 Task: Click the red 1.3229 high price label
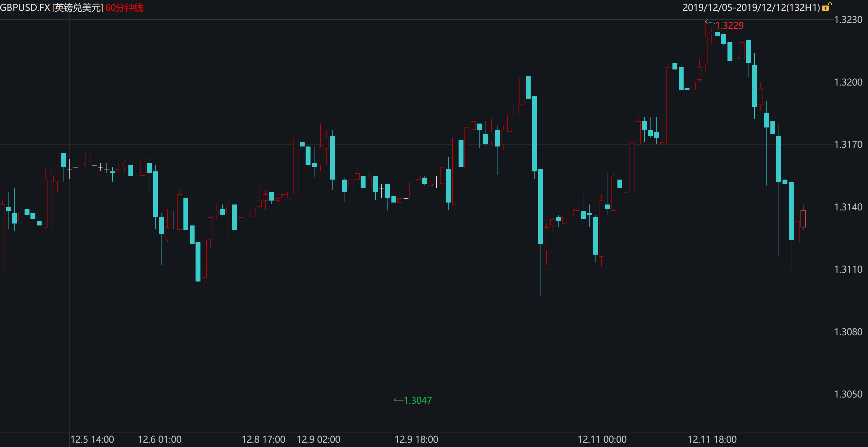(729, 26)
